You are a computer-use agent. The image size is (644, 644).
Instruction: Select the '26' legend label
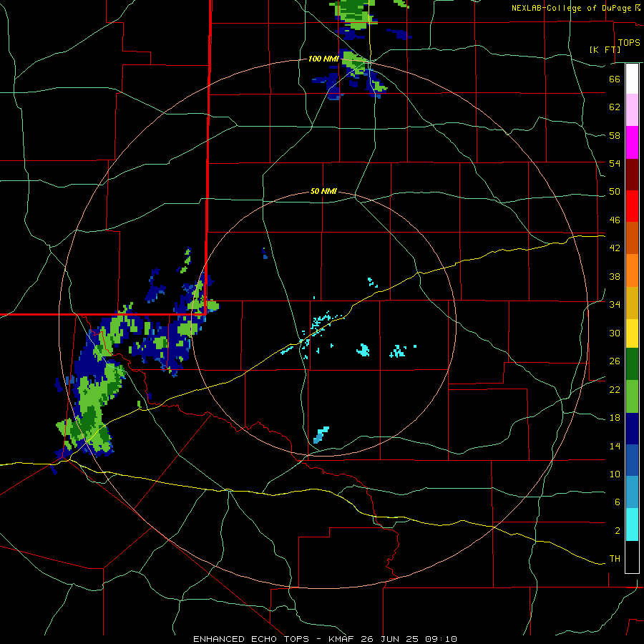pos(615,361)
